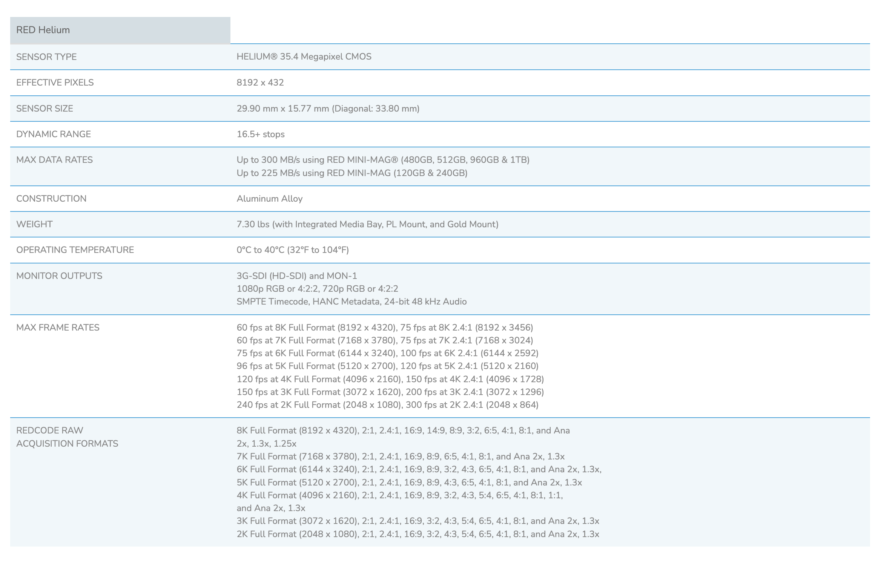Click '29.90 mm x 15.77 mm' sensor value
This screenshot has height=588, width=881.
(328, 109)
